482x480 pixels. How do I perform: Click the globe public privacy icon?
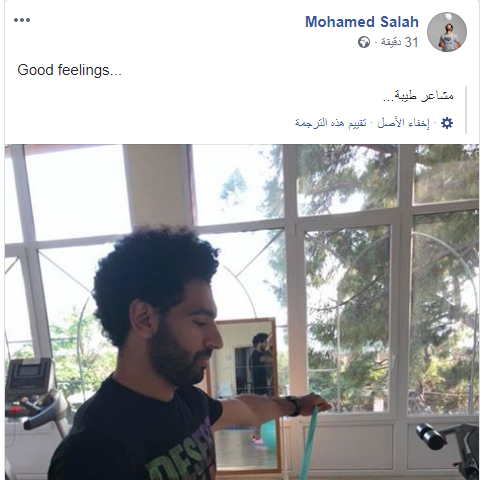click(x=364, y=42)
